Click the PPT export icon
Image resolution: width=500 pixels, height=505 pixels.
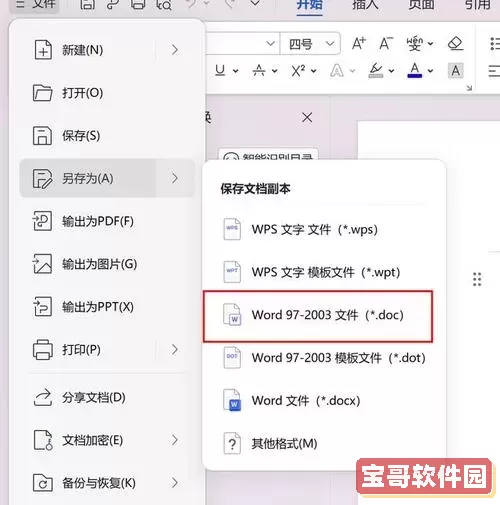click(42, 307)
